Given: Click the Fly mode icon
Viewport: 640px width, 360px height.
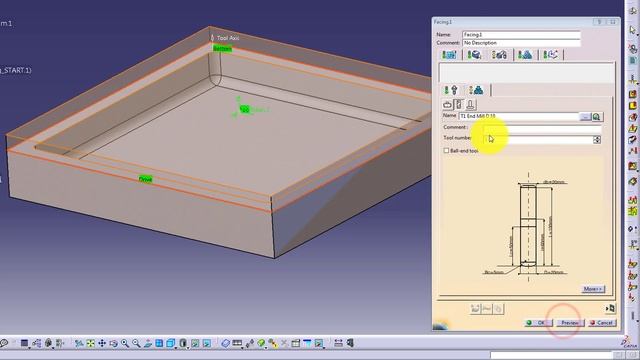Looking at the screenshot, I should point(79,344).
